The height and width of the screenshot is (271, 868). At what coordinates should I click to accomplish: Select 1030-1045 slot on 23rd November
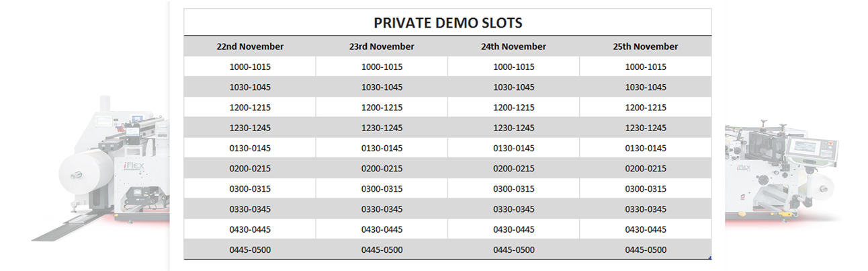tap(382, 87)
